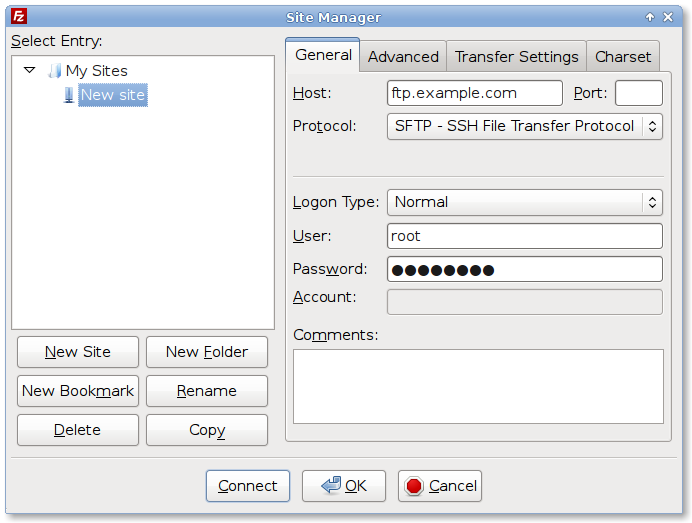The width and height of the screenshot is (692, 523).
Task: Click the FileZilla icon in title bar
Action: (19, 17)
